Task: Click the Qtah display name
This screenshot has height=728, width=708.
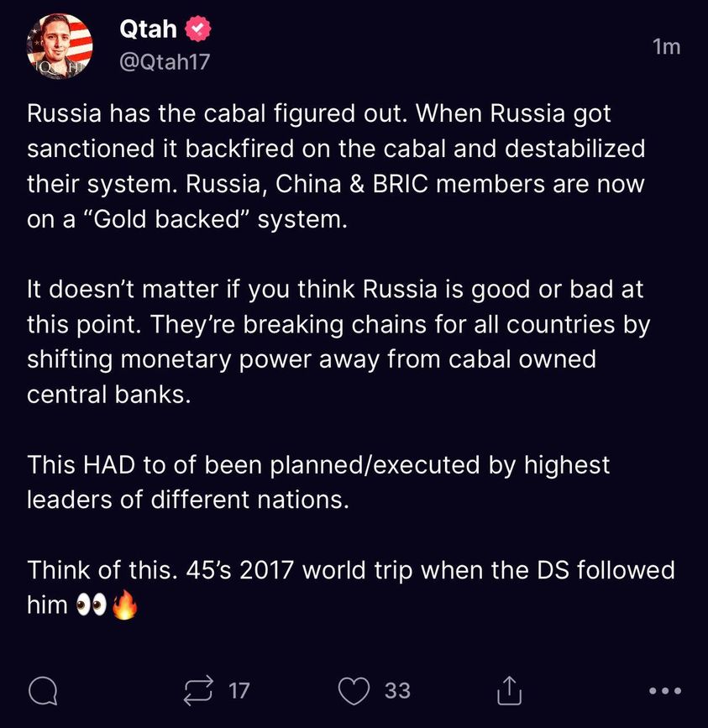Action: (148, 29)
